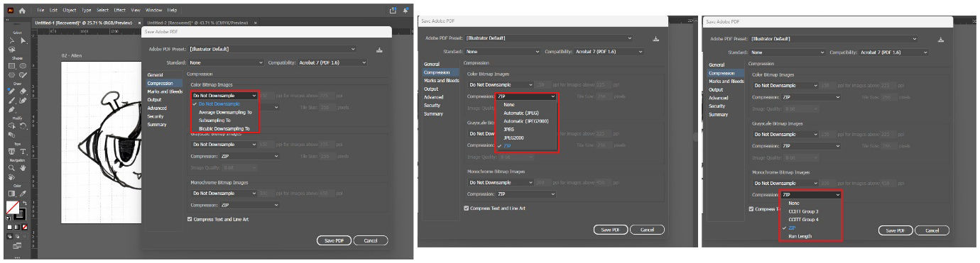This screenshot has width=980, height=263.
Task: Select the Gradient tool under Color
Action: (12, 193)
